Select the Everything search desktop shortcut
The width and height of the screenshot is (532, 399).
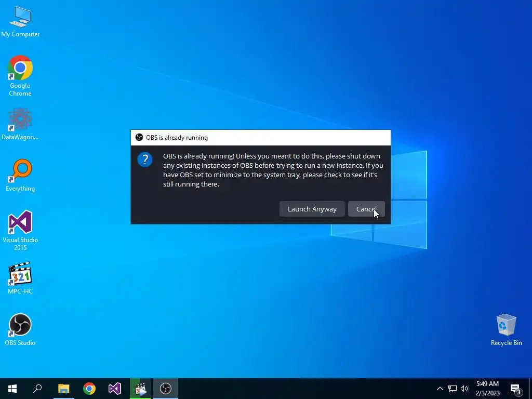[x=20, y=175]
